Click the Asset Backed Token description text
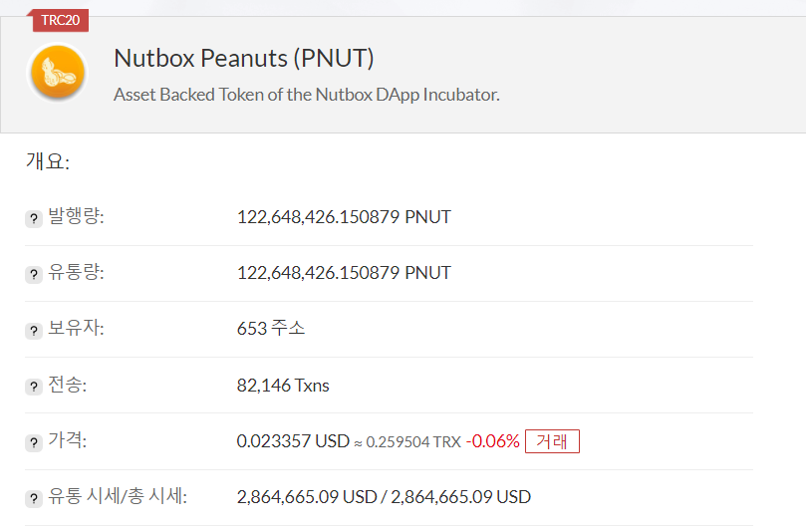The image size is (806, 532). click(x=307, y=95)
